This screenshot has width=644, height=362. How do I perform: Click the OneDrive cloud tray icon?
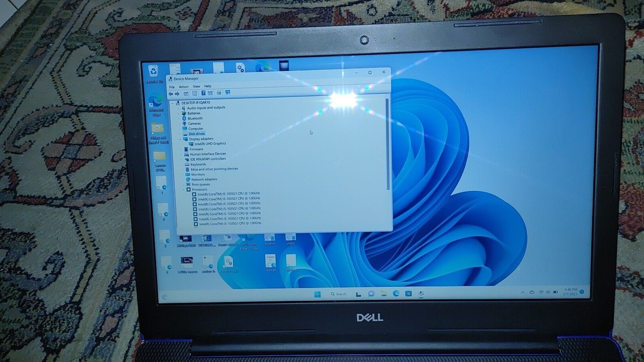point(532,292)
